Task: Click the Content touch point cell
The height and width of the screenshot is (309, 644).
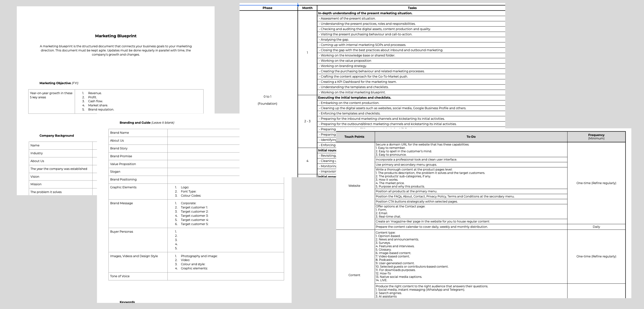Action: [354, 275]
